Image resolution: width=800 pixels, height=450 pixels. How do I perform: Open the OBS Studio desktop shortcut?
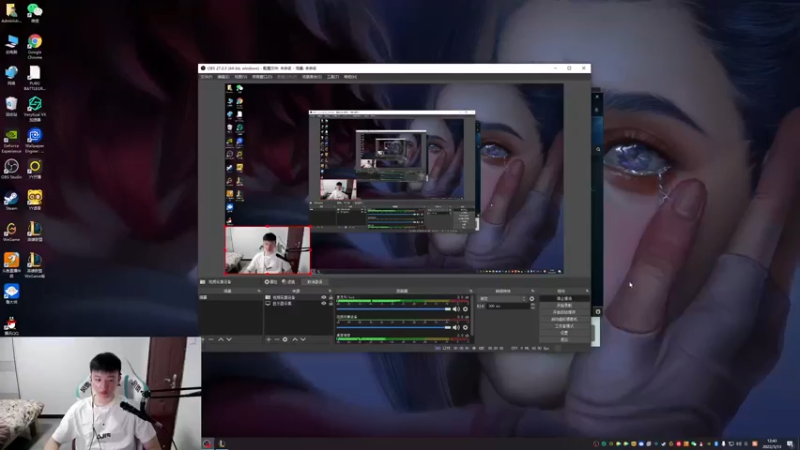click(11, 169)
